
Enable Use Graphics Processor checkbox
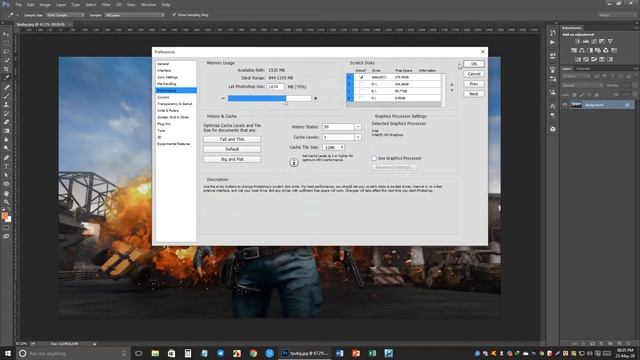pos(374,158)
